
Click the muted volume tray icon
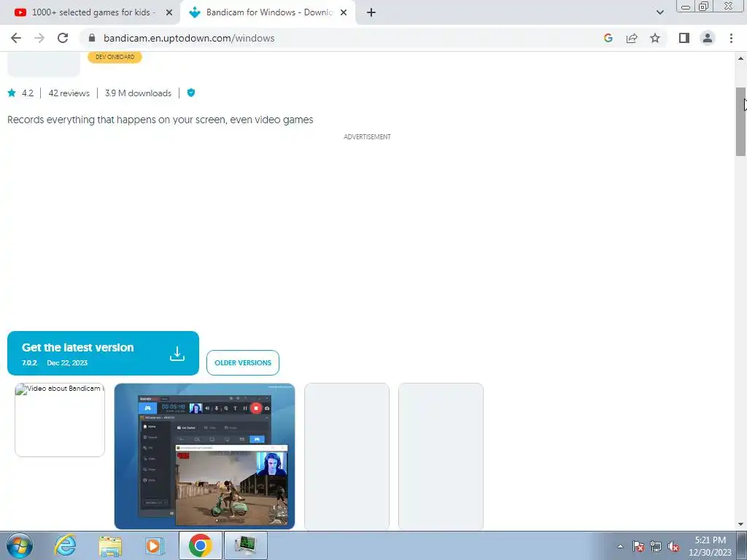point(673,546)
